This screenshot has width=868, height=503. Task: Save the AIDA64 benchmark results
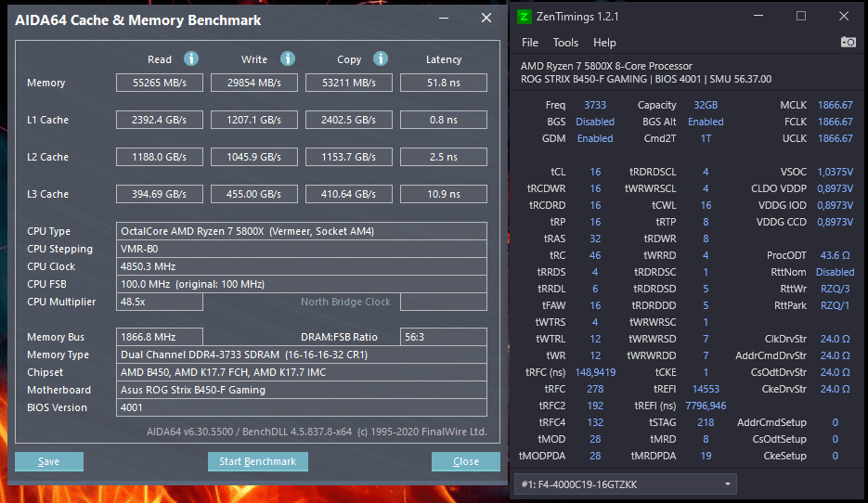pyautogui.click(x=48, y=461)
